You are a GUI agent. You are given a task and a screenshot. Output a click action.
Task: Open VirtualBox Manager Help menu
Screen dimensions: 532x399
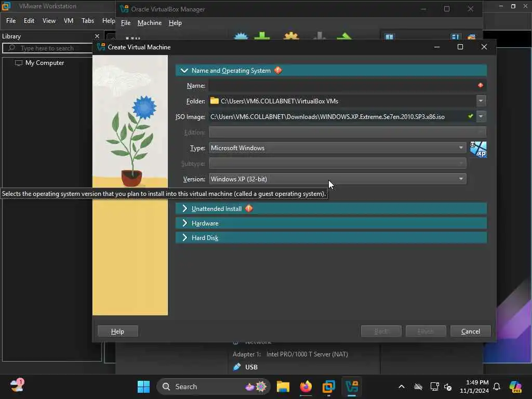point(175,23)
